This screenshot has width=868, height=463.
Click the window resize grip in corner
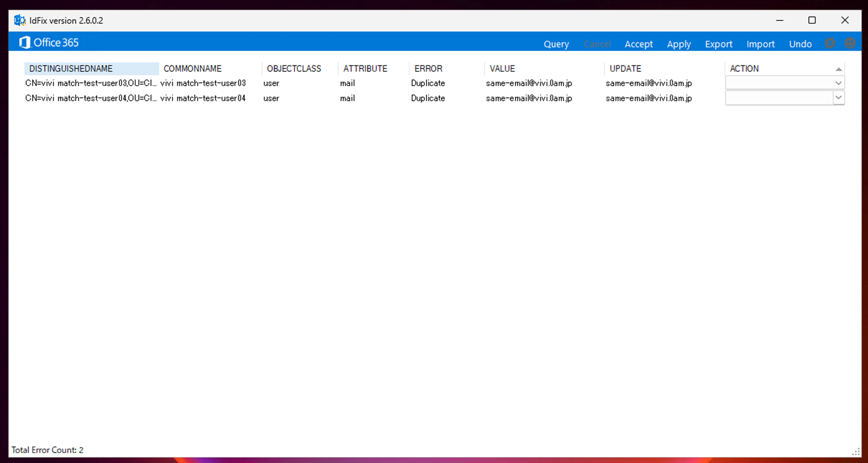[856, 451]
